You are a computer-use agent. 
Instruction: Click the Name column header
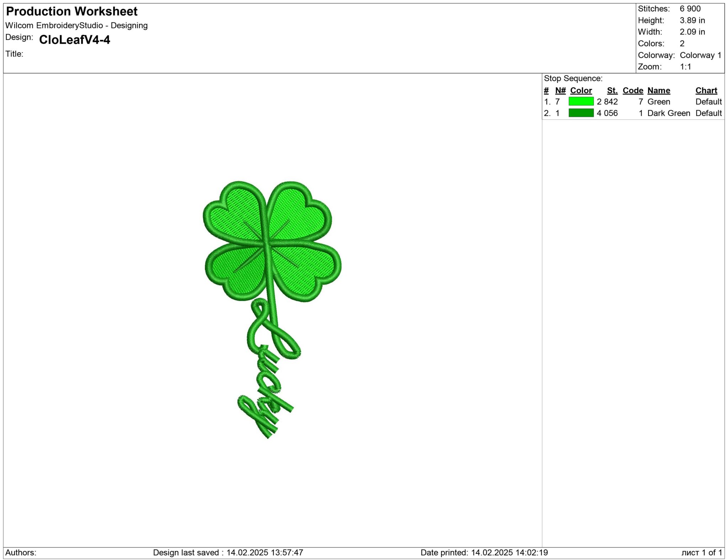659,91
